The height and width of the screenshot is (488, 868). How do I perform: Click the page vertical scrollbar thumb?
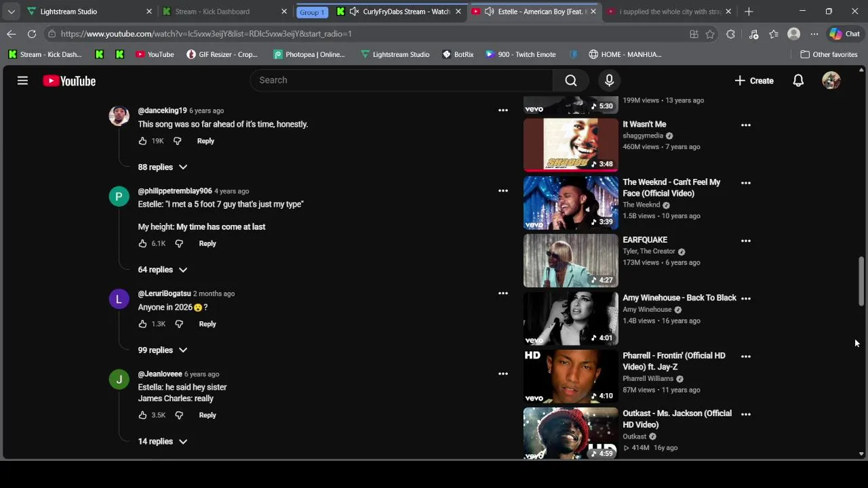click(862, 281)
